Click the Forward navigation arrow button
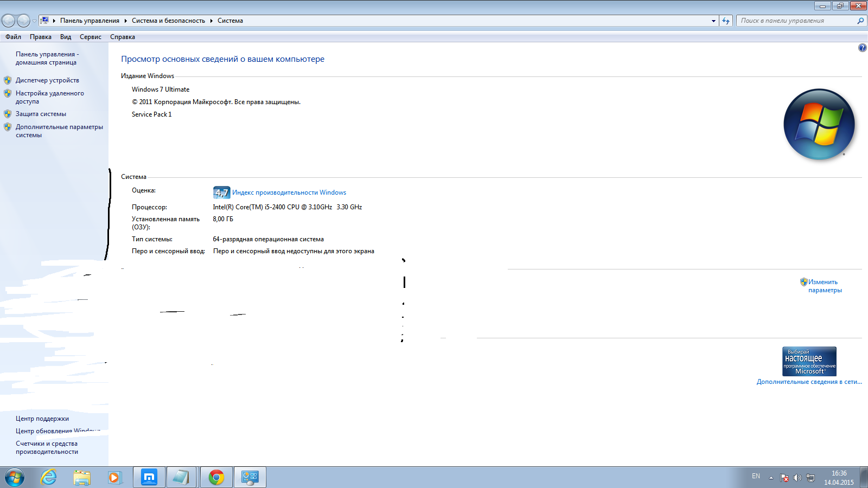The image size is (868, 488). click(23, 21)
